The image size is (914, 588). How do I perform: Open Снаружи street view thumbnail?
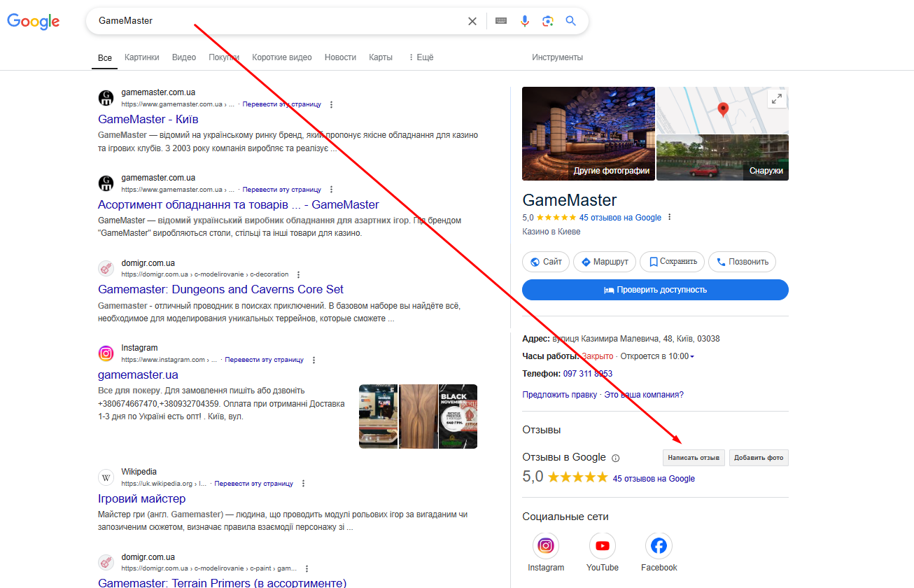722,157
